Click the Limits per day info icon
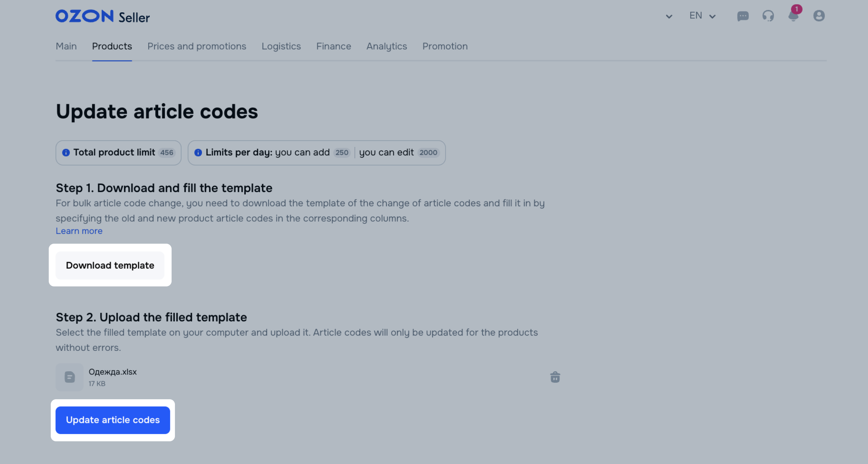 [198, 153]
